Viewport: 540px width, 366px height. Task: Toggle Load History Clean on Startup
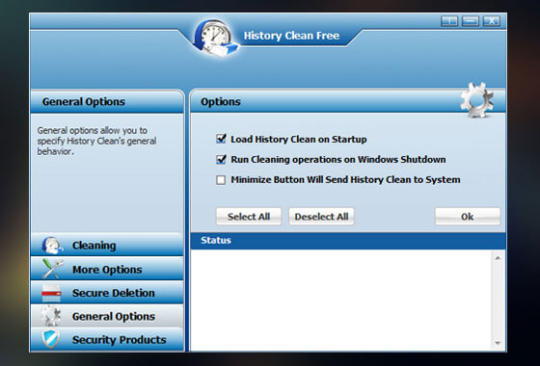pyautogui.click(x=221, y=139)
